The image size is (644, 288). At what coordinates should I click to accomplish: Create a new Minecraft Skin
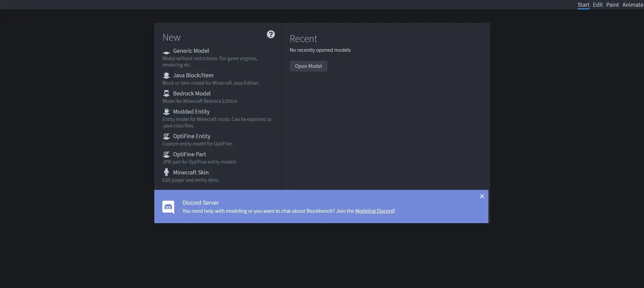tap(191, 172)
